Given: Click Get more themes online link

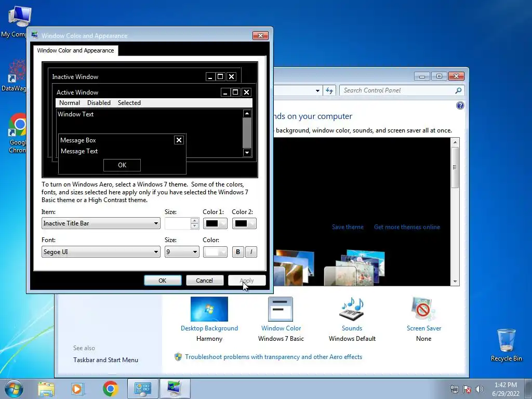Looking at the screenshot, I should tap(407, 227).
